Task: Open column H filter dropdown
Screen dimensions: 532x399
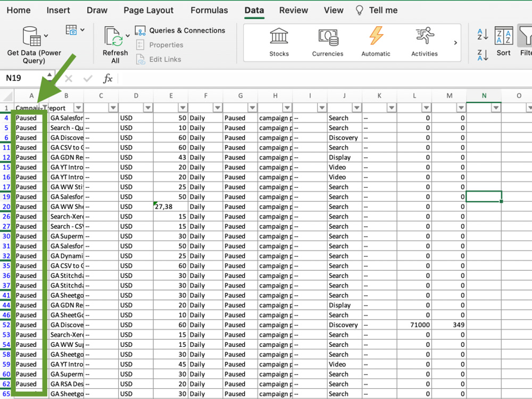Action: click(287, 108)
